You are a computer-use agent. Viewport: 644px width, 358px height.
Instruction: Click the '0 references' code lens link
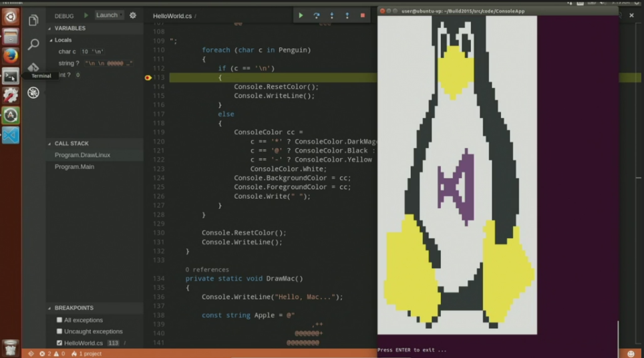pos(207,270)
